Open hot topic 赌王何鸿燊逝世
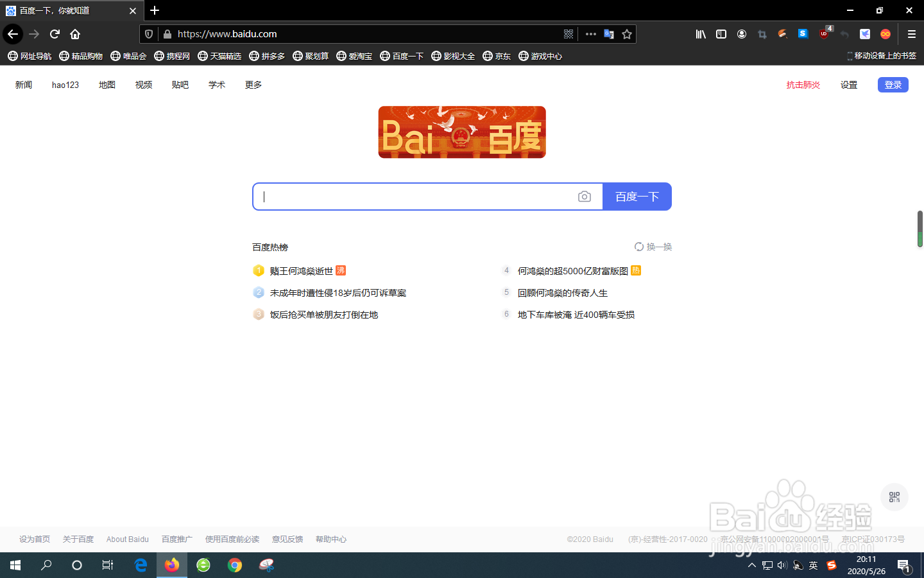This screenshot has width=924, height=578. pyautogui.click(x=302, y=271)
